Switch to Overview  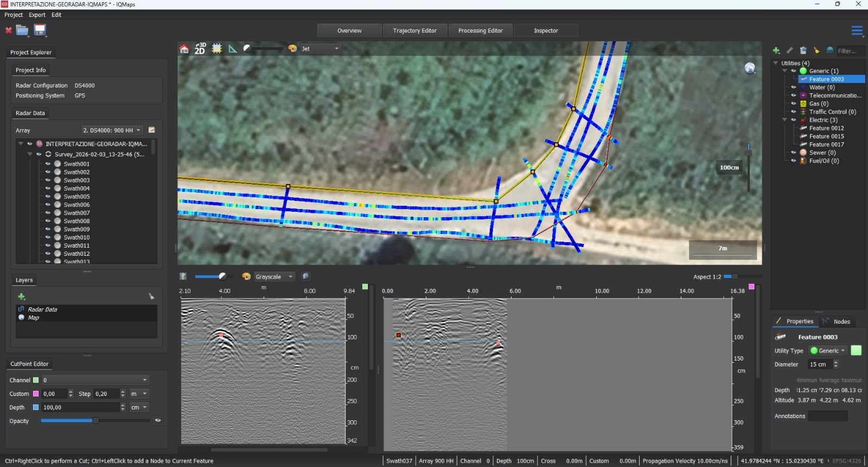pos(349,30)
